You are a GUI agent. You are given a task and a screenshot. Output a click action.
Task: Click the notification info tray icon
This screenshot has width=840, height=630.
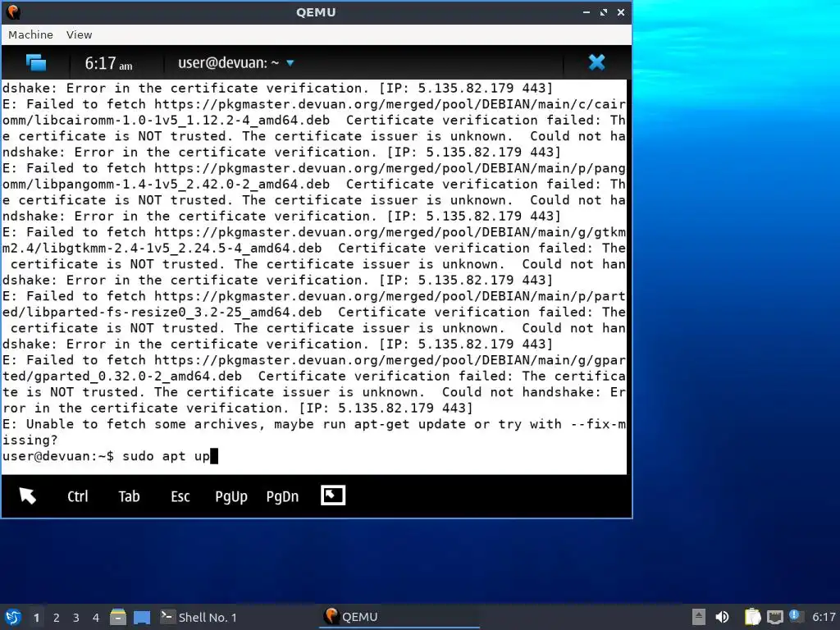pos(796,616)
